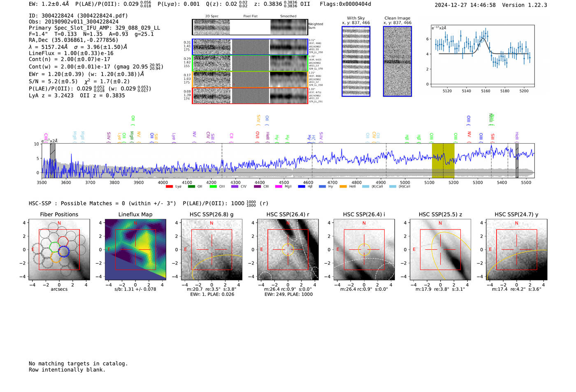This screenshot has height=392, width=576.
Task: Open the HSC SSP(26.4) r image
Action: pyautogui.click(x=288, y=250)
